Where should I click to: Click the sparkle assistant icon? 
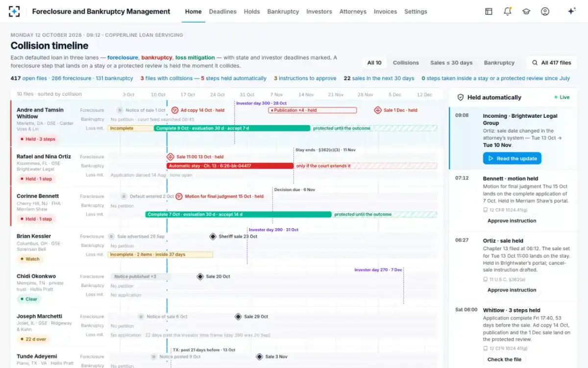(571, 11)
